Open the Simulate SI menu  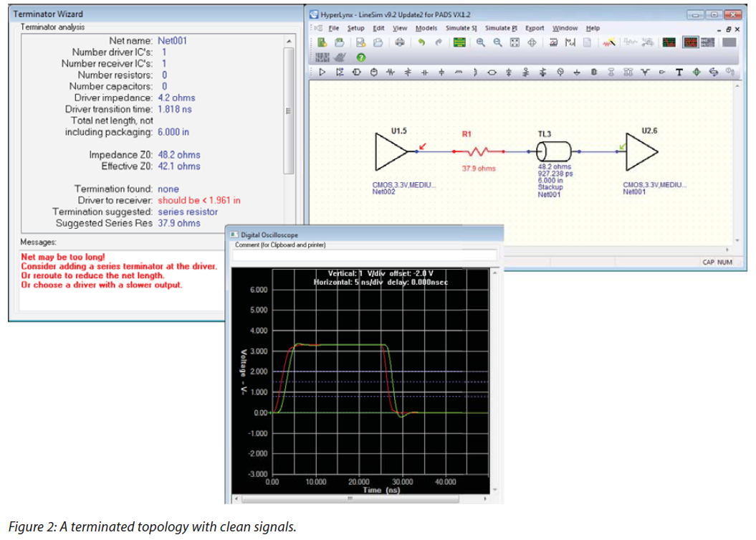coord(460,28)
